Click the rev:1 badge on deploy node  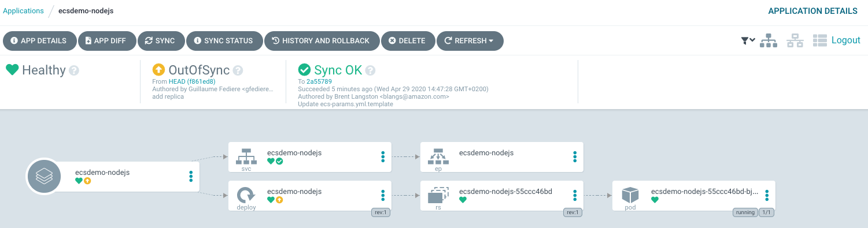[x=381, y=212]
